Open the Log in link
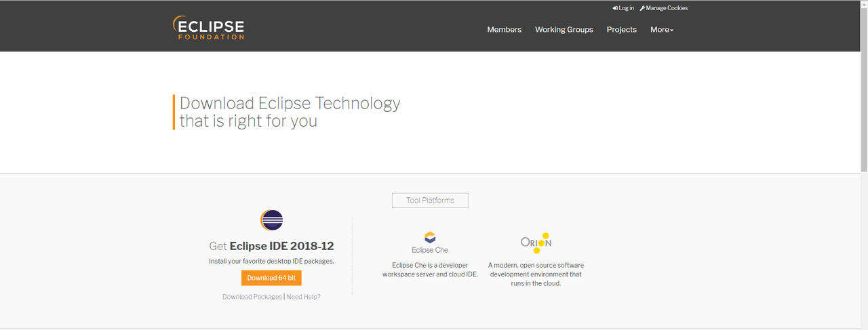Image resolution: width=868 pixels, height=330 pixels. pos(623,8)
